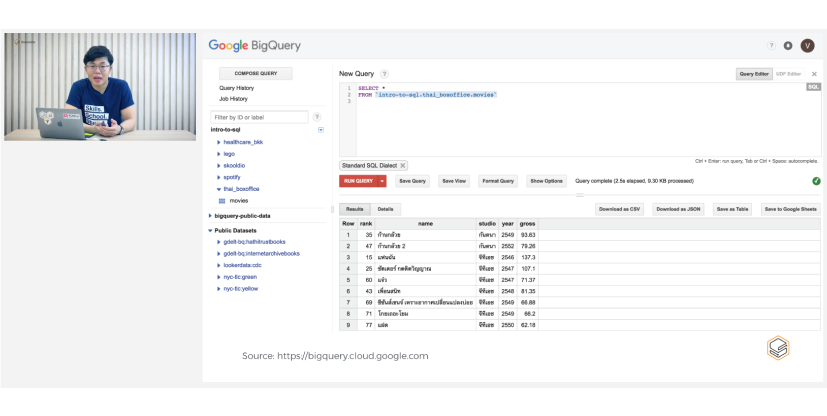Switch to the Details tab
The image size is (827, 416).
pyautogui.click(x=386, y=209)
